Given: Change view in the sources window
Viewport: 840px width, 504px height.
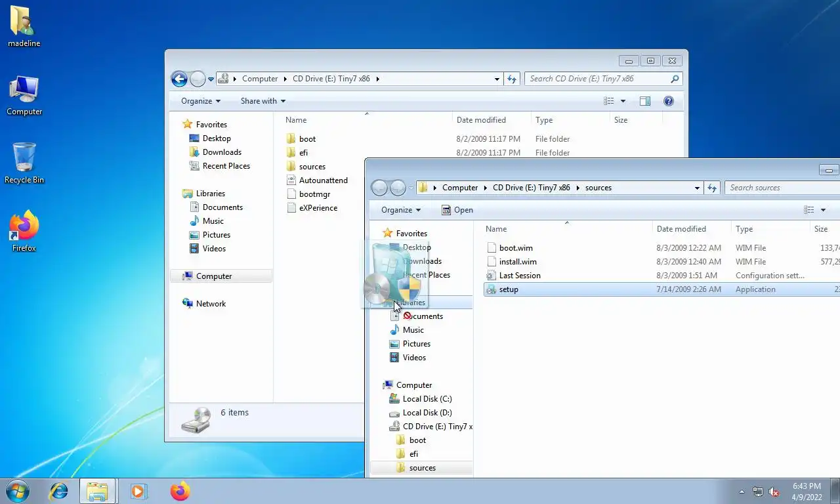Looking at the screenshot, I should pos(809,210).
